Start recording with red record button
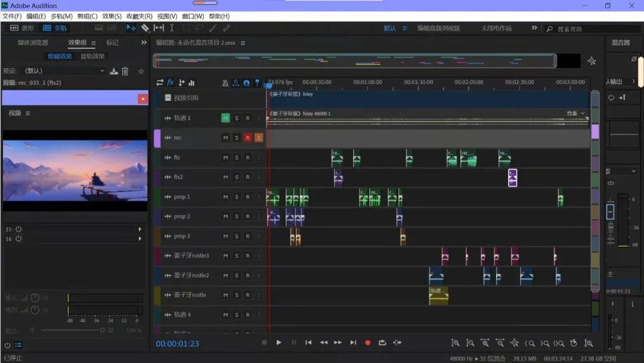 click(367, 343)
